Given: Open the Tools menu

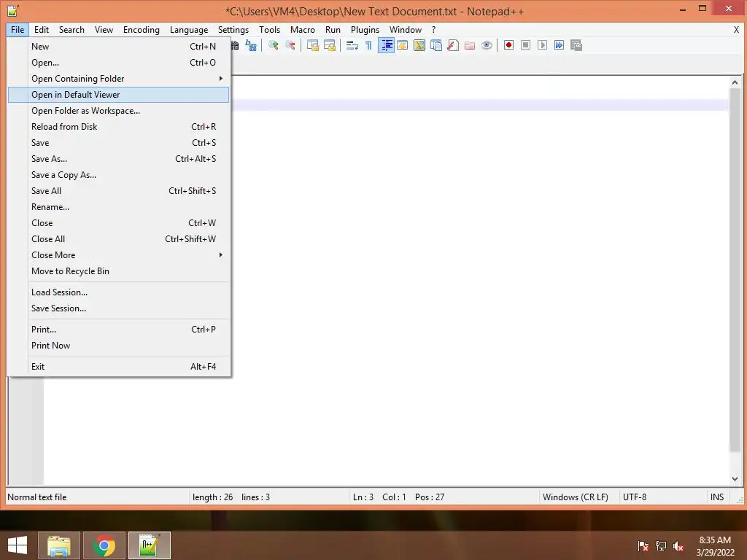Looking at the screenshot, I should (270, 29).
